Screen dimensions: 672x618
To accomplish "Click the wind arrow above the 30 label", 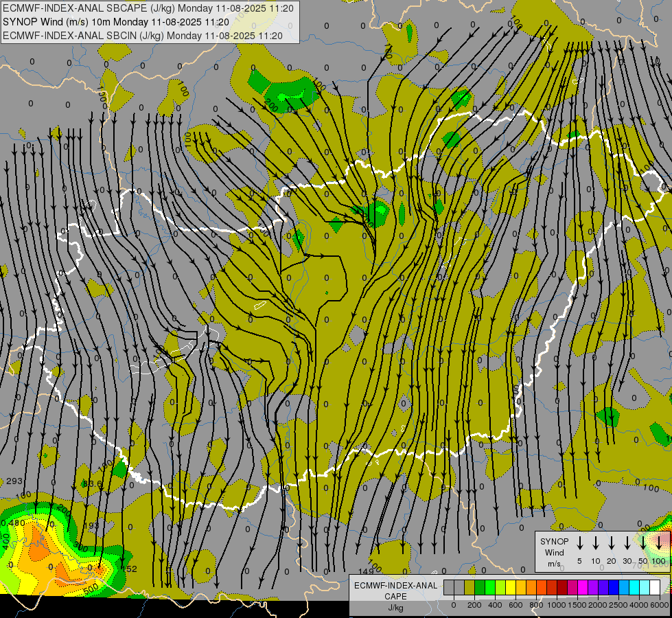I will 627,543.
